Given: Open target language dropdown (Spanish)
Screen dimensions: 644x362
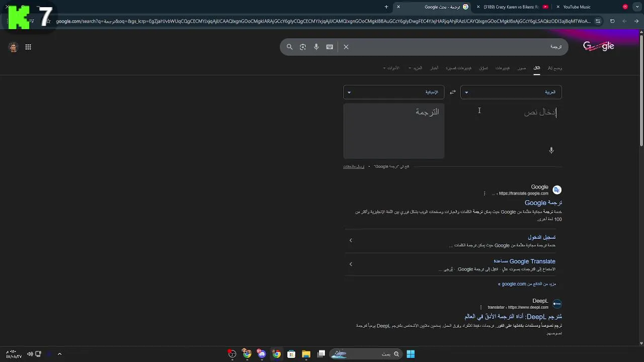Looking at the screenshot, I should point(393,92).
